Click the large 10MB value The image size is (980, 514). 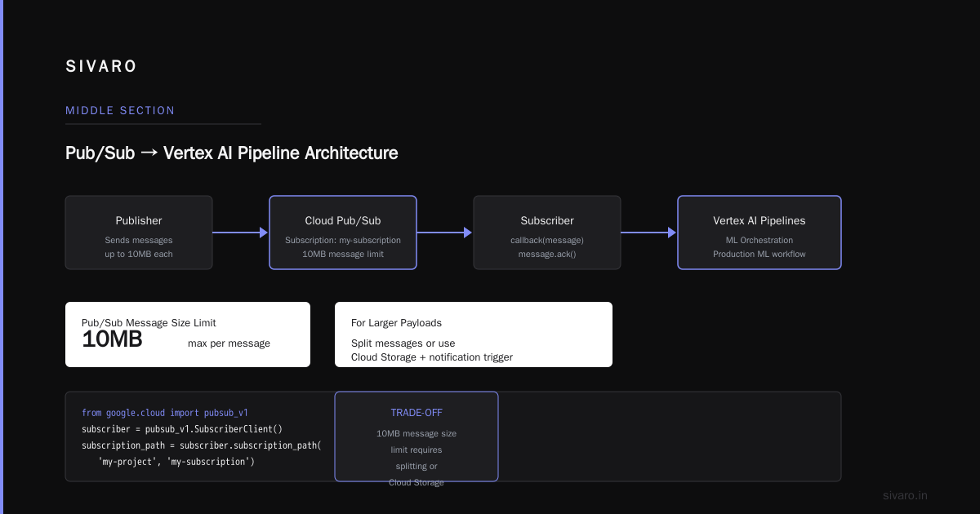click(112, 339)
